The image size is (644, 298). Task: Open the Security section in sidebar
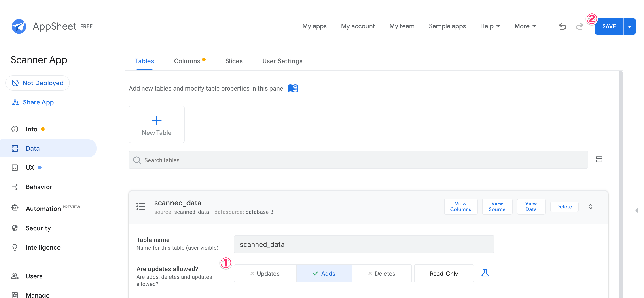38,228
